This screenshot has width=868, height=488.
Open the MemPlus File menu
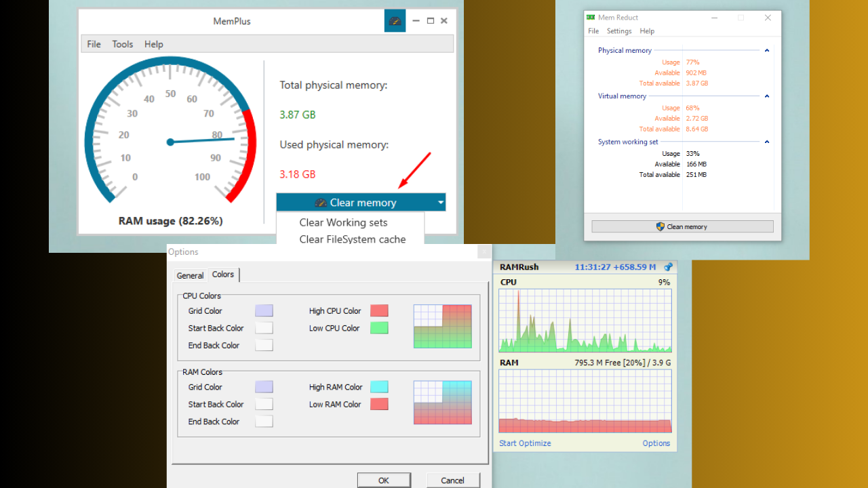pyautogui.click(x=94, y=44)
